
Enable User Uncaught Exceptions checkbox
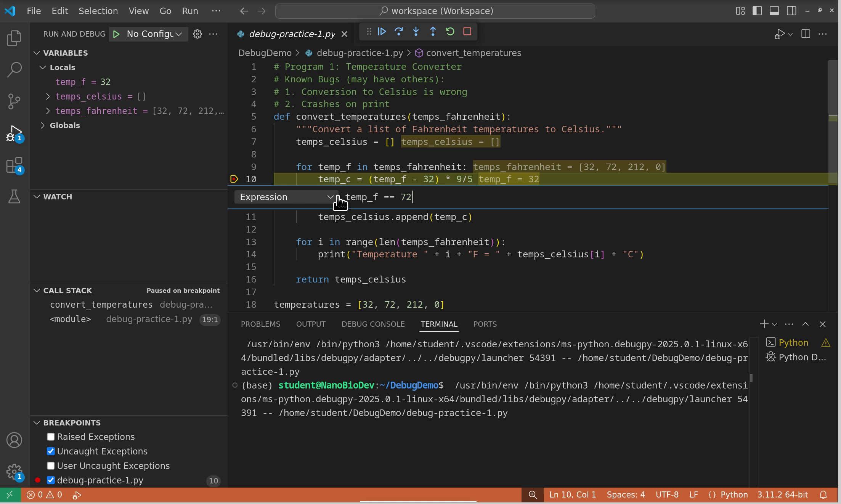51,465
